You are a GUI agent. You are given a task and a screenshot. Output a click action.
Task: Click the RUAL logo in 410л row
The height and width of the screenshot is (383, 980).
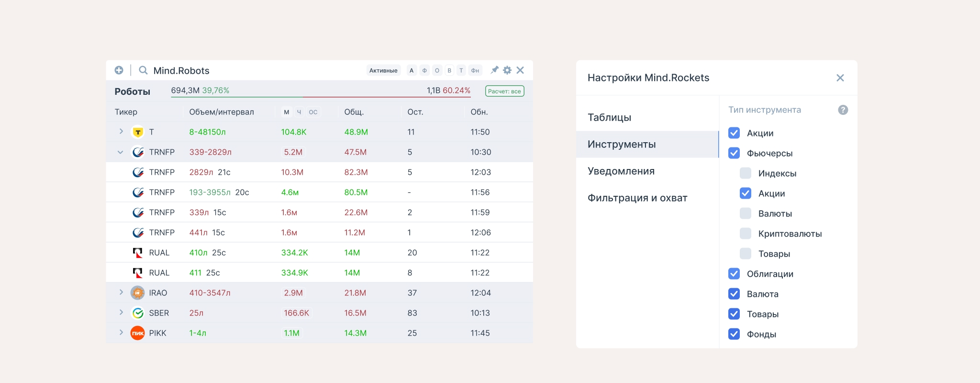(x=138, y=253)
